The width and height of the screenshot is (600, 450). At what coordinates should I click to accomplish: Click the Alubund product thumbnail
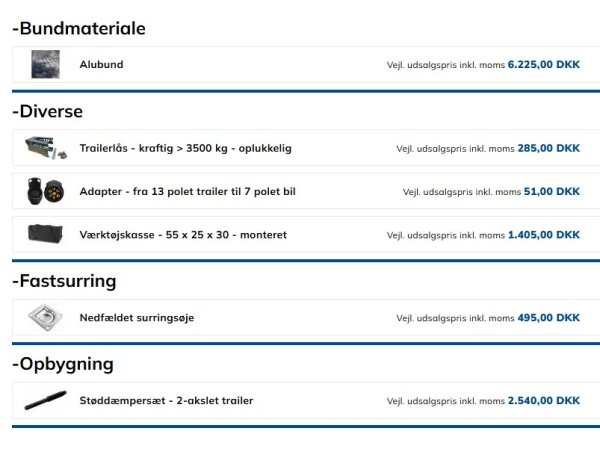click(x=45, y=65)
